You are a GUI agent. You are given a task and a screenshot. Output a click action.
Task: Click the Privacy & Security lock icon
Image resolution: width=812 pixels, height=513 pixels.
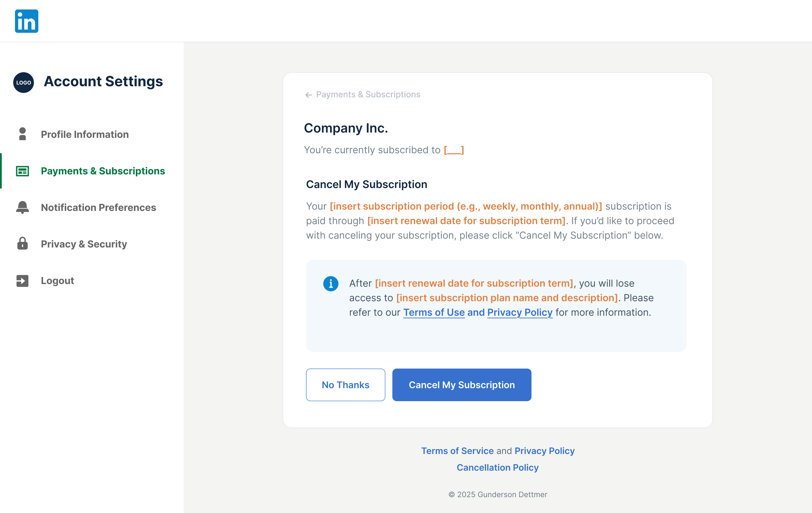[x=23, y=243]
